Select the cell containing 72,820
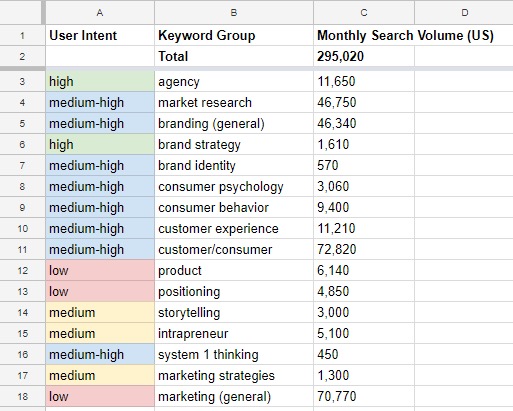This screenshot has height=411, width=513. (364, 249)
